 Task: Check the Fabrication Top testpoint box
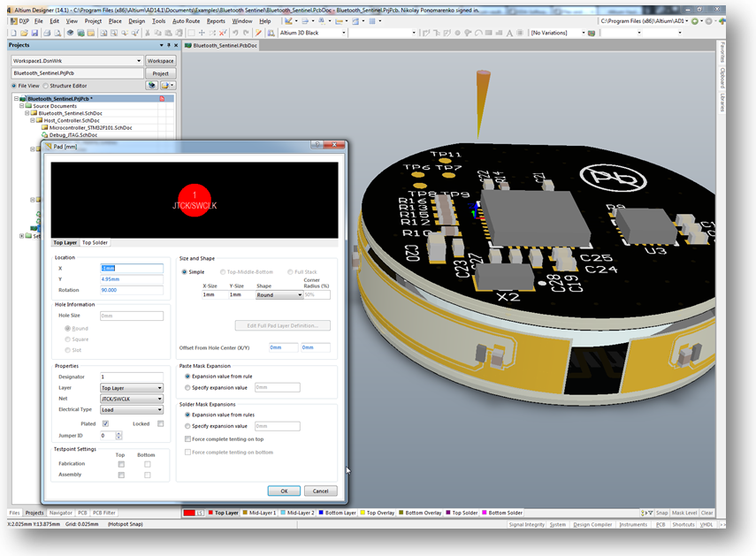pos(121,464)
